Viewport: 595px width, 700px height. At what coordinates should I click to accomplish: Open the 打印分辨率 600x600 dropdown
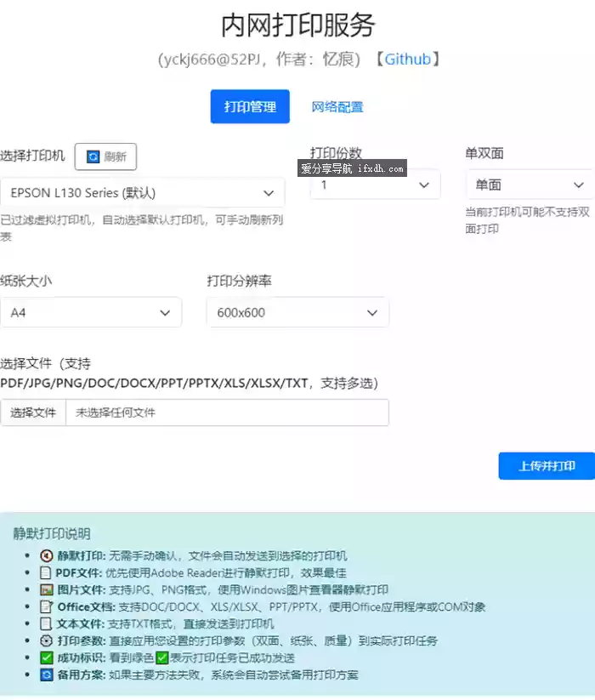(297, 312)
